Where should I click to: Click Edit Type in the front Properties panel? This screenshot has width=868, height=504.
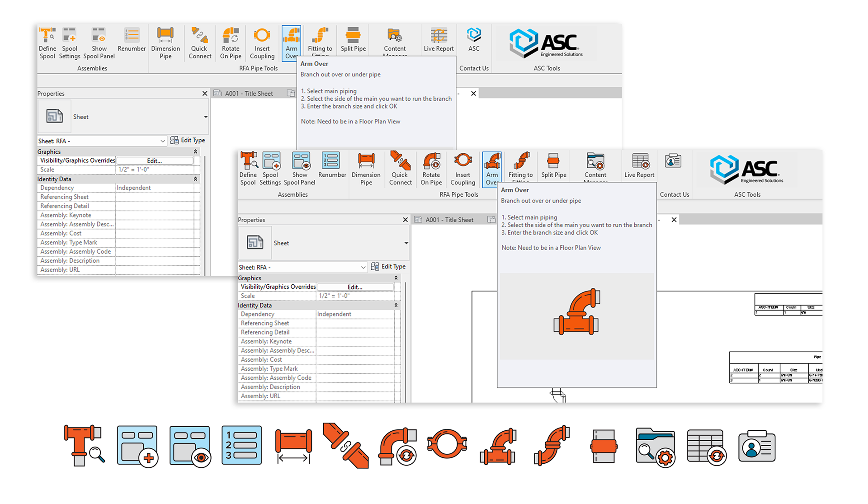388,267
